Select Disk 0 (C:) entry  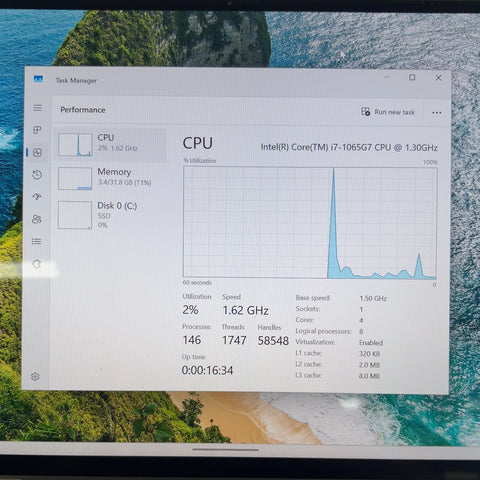click(x=110, y=215)
